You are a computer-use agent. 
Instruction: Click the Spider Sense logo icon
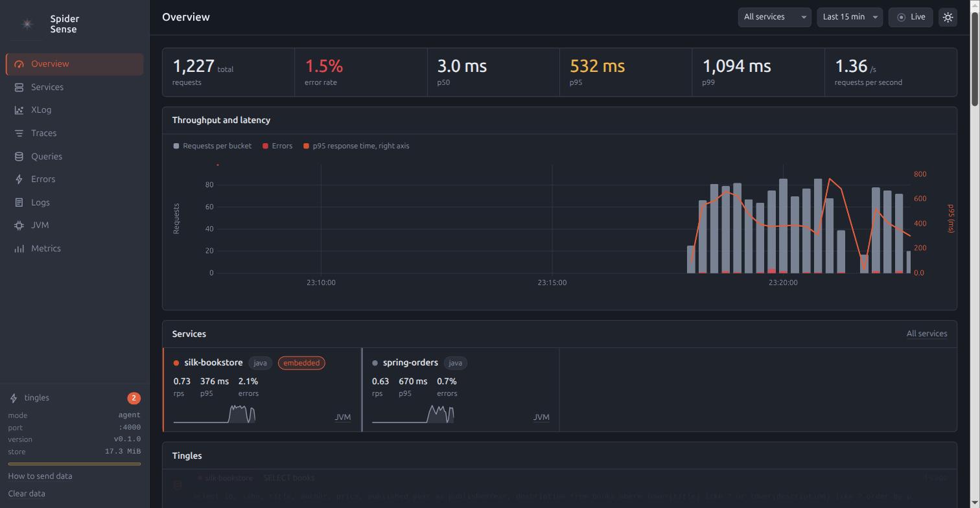click(27, 24)
